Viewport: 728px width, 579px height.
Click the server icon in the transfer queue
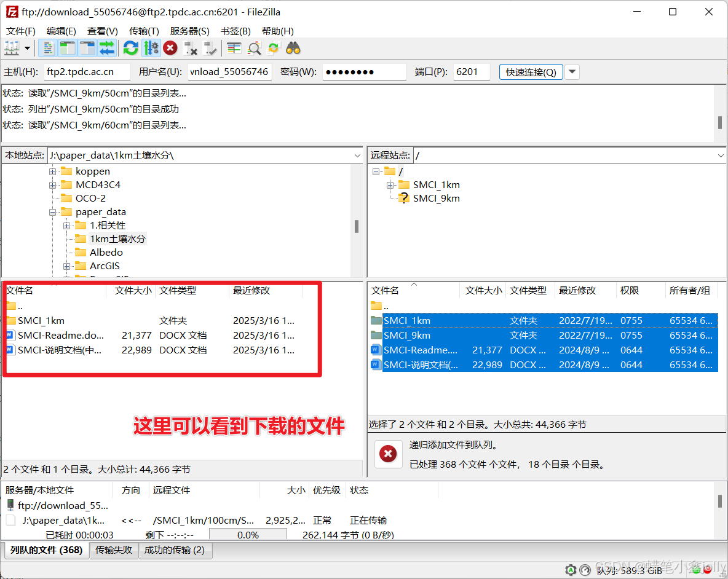[x=10, y=505]
